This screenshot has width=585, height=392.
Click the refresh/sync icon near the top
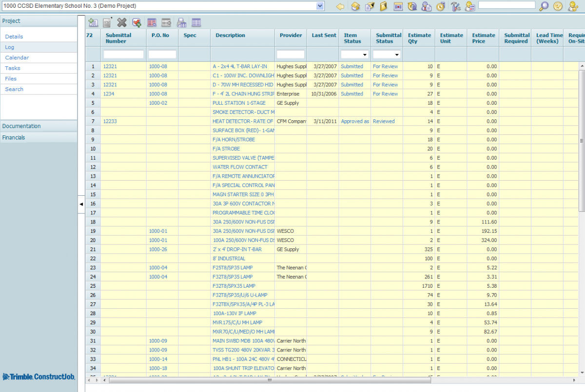[411, 6]
